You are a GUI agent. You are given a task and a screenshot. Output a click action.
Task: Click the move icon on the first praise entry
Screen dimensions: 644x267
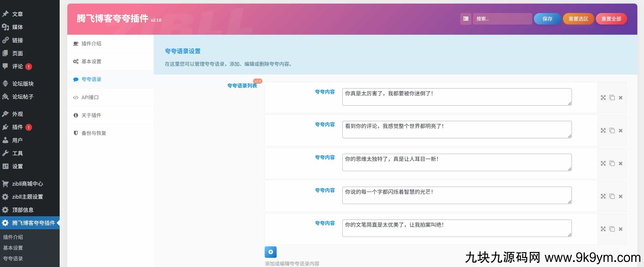tap(603, 98)
